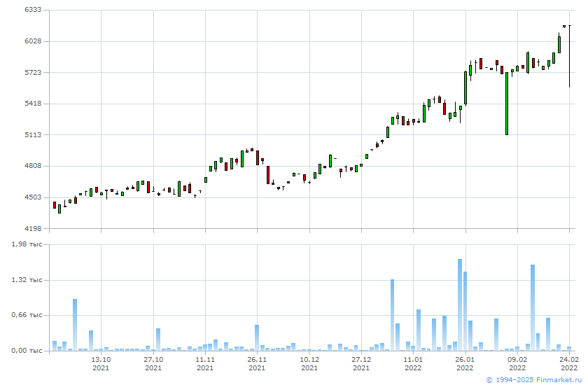
Task: Click the 4808 price axis label
Action: [33, 166]
